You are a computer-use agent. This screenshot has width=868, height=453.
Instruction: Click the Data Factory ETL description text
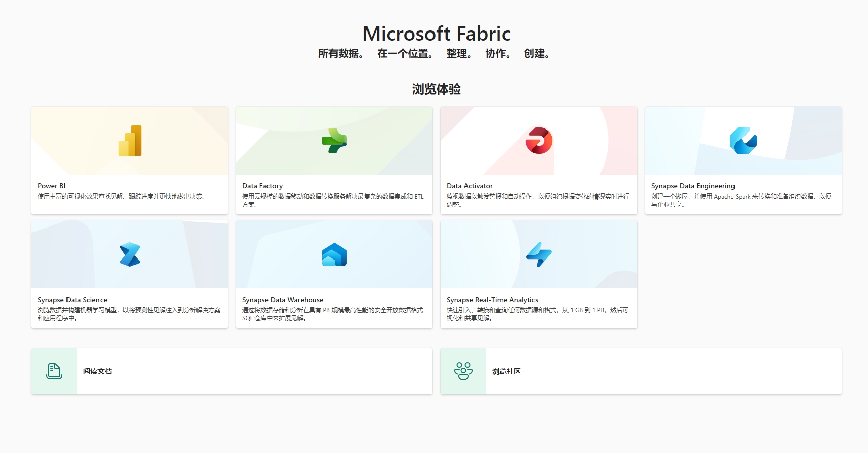333,201
